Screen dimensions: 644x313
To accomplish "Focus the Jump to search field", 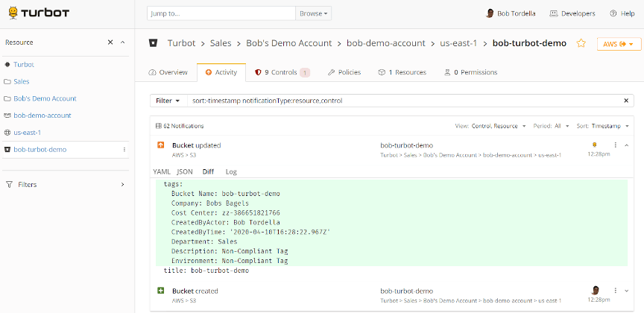I will [221, 13].
